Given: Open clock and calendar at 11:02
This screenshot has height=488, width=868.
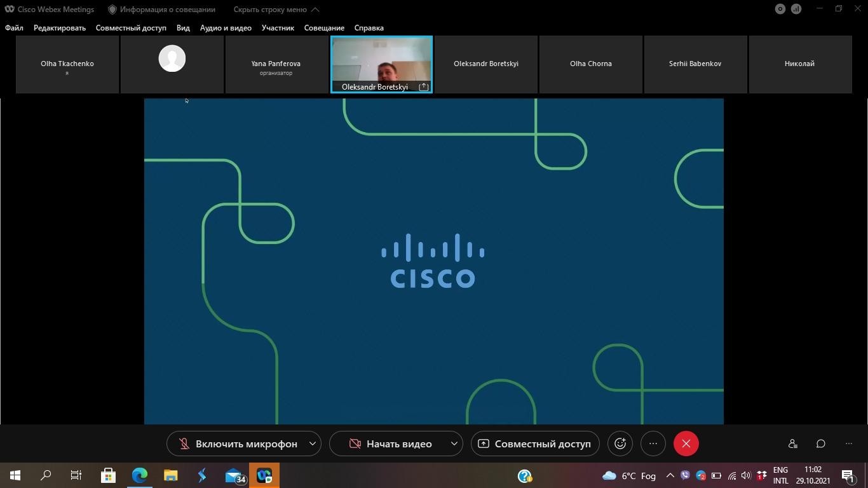Looking at the screenshot, I should (x=813, y=475).
